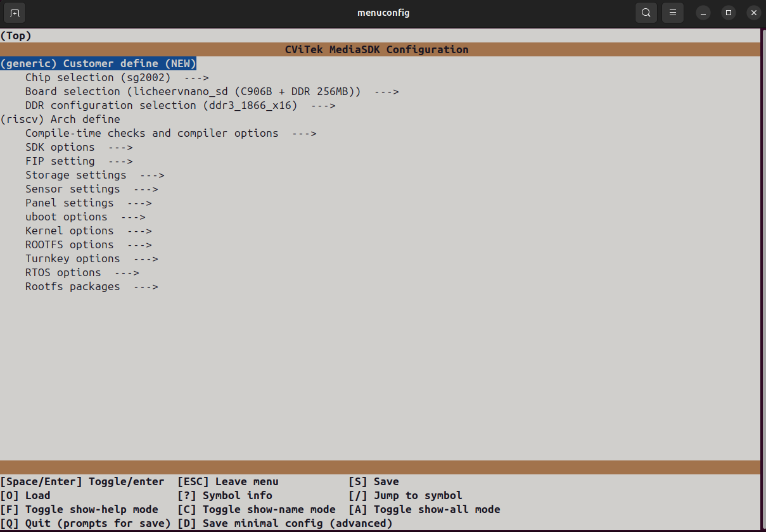Viewport: 766px width, 532px height.
Task: Close the menuconfig window
Action: click(753, 13)
